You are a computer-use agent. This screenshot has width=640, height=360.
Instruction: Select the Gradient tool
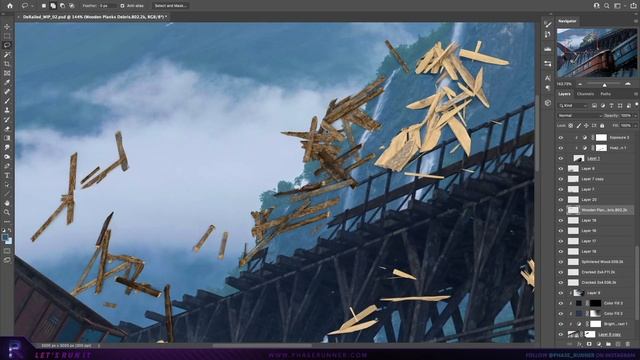[x=7, y=138]
